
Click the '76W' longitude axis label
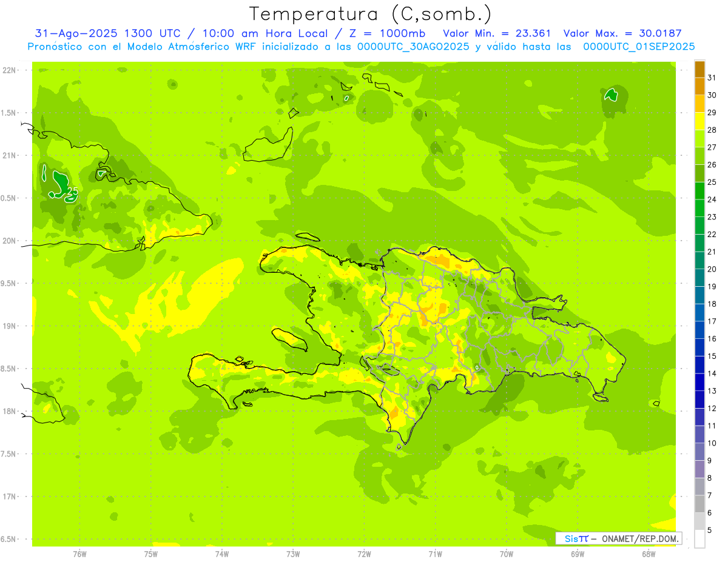tap(79, 554)
